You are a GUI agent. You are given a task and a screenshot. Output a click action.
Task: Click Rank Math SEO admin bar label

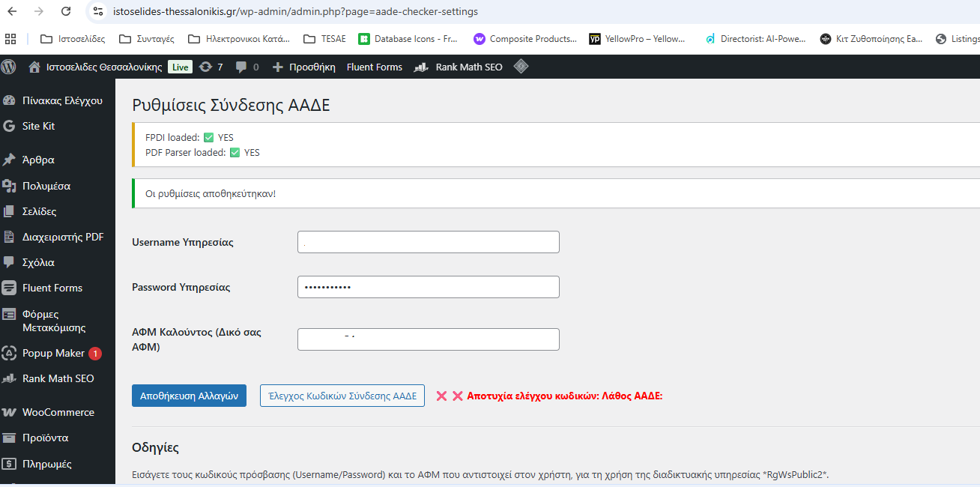(x=469, y=67)
